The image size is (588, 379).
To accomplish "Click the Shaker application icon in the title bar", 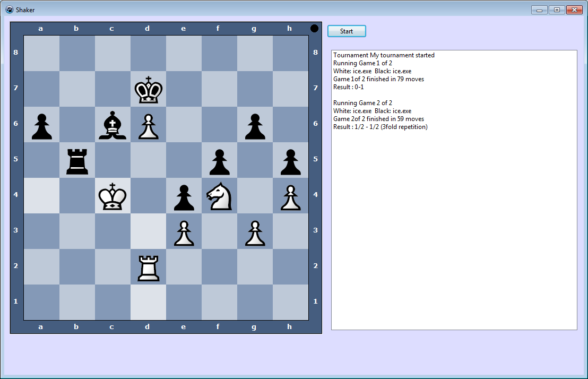I will (10, 9).
